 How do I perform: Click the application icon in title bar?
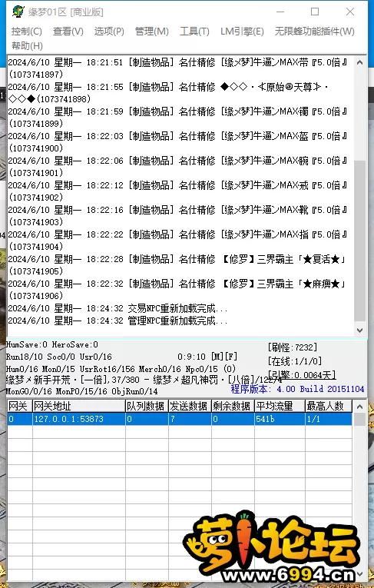[18, 12]
